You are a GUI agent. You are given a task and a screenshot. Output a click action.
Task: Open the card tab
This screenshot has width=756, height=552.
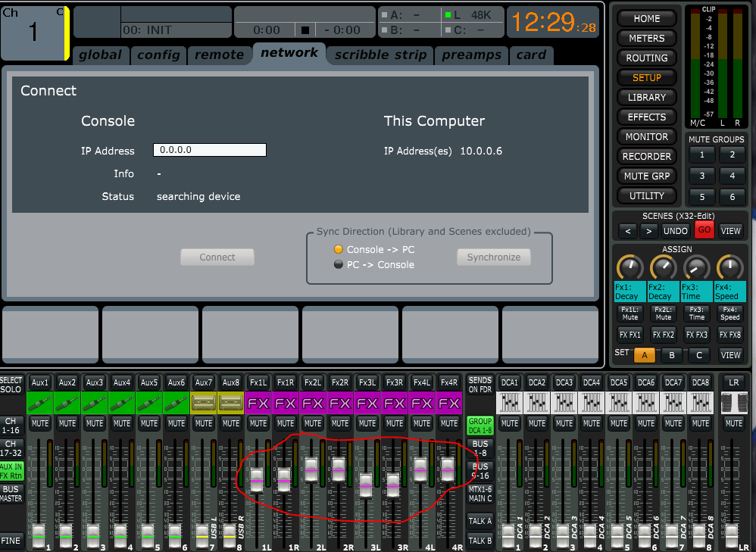click(531, 55)
